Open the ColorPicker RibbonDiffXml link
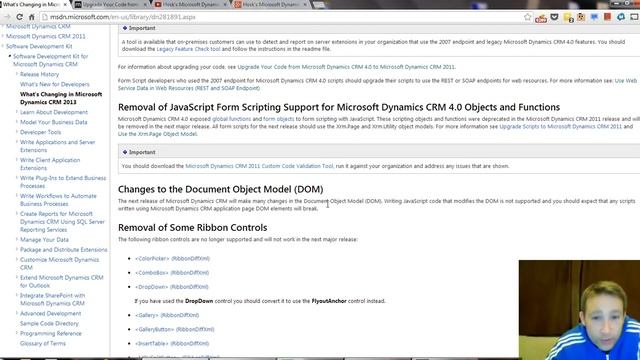Image resolution: width=640 pixels, height=360 pixels. tap(172, 258)
